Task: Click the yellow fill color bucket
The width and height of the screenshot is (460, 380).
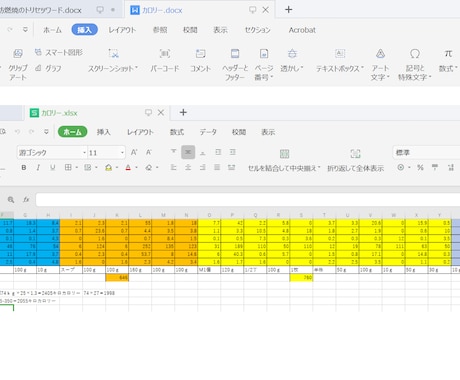Action: click(108, 167)
